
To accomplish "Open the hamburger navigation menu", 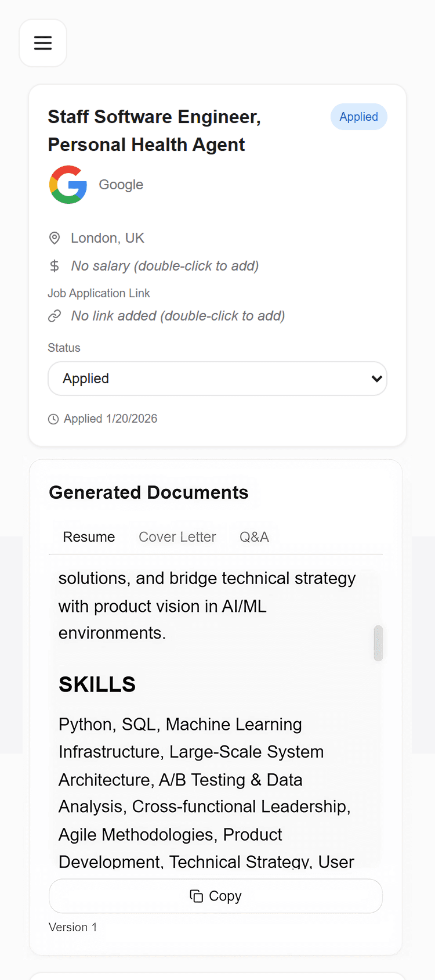I will 43,43.
